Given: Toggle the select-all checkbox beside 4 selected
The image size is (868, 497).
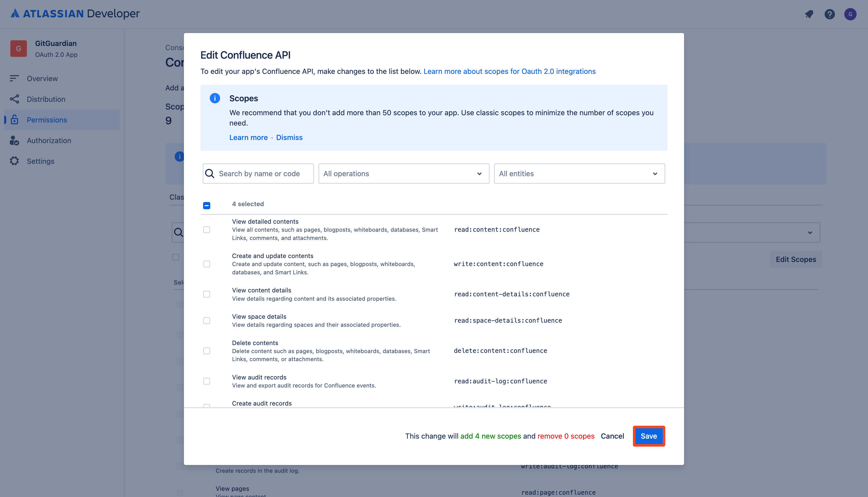Looking at the screenshot, I should pos(206,205).
